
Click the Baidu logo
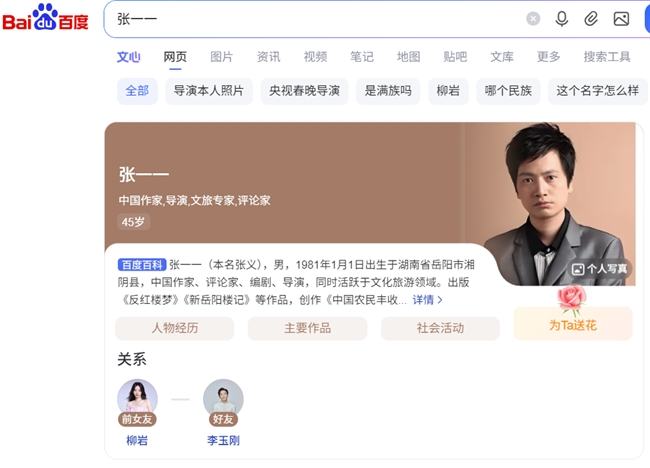pyautogui.click(x=45, y=18)
